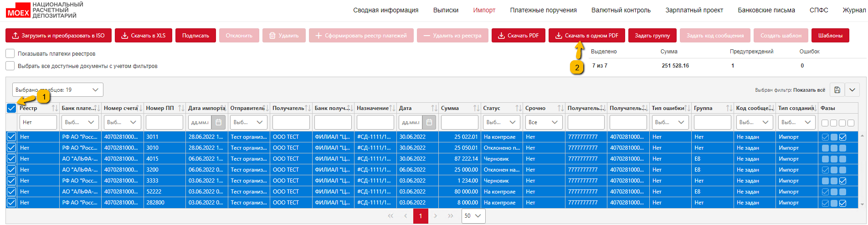Viewport: 868px width, 225px height.
Task: Click first phase icon in row 52222
Action: (825, 192)
